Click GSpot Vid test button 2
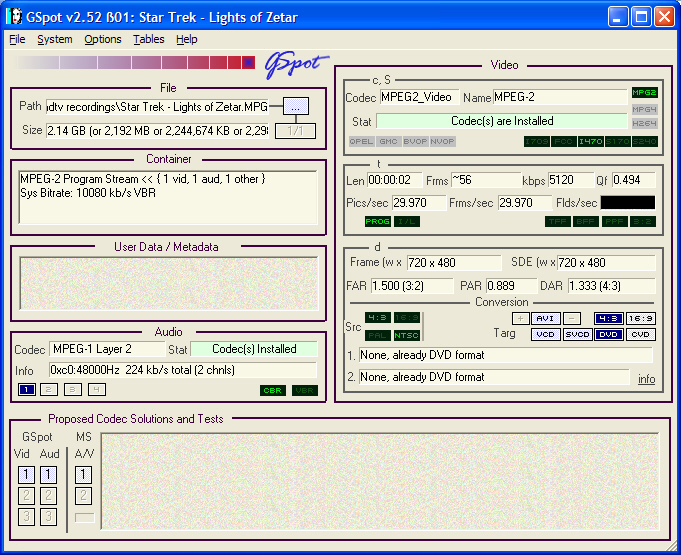Screen dimensions: 681x555 pyautogui.click(x=26, y=496)
